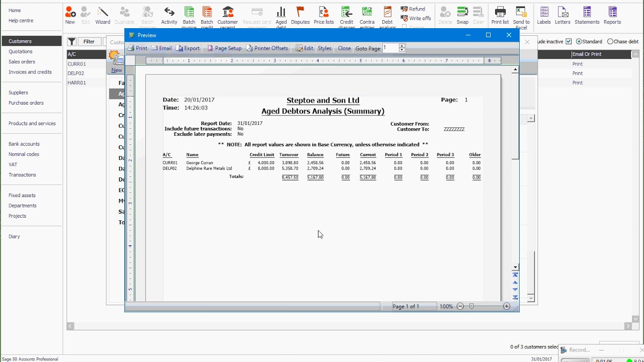Click Print list icon
This screenshot has width=644, height=362.
[x=500, y=15]
